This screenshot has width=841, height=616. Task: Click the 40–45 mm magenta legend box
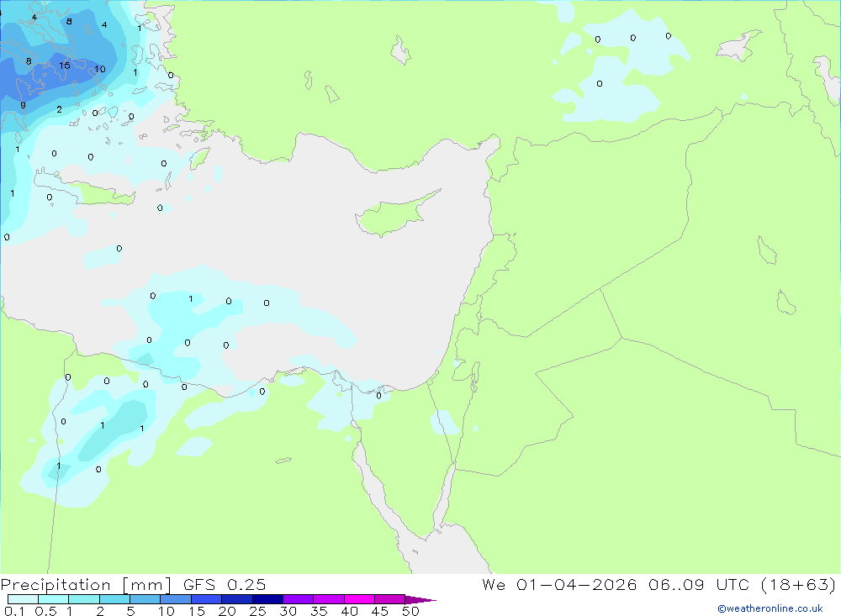click(359, 599)
